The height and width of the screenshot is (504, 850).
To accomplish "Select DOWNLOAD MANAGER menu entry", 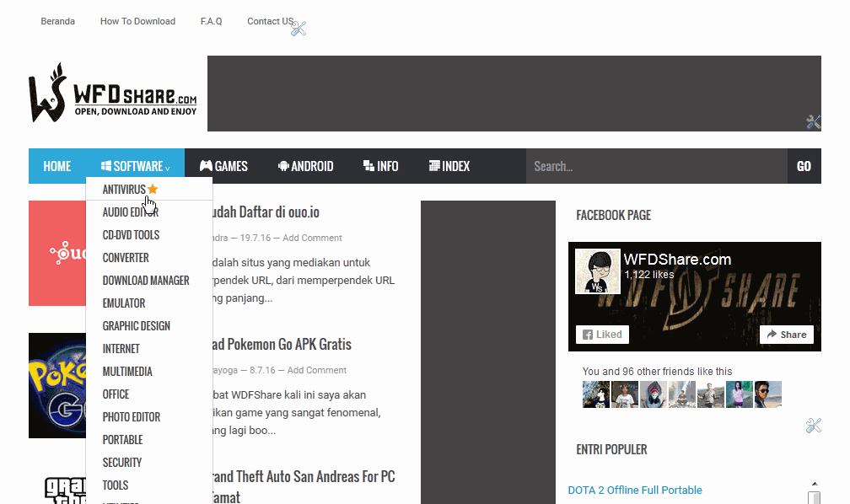I will 146,280.
